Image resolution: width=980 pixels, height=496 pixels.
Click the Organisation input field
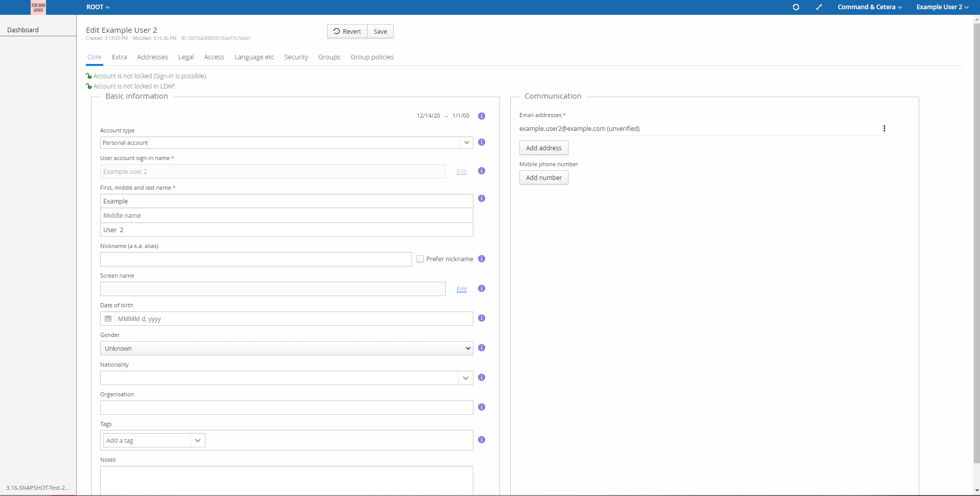pos(286,408)
